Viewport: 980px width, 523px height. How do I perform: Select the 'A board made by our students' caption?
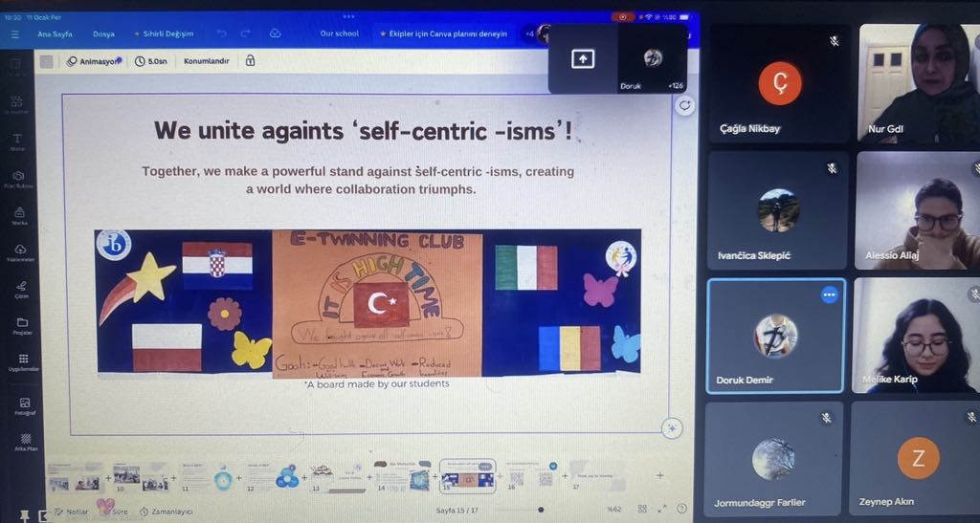(x=377, y=383)
